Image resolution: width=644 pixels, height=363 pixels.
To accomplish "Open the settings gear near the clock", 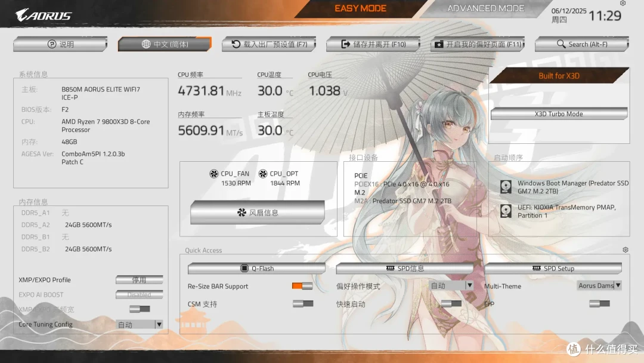I will pyautogui.click(x=623, y=4).
